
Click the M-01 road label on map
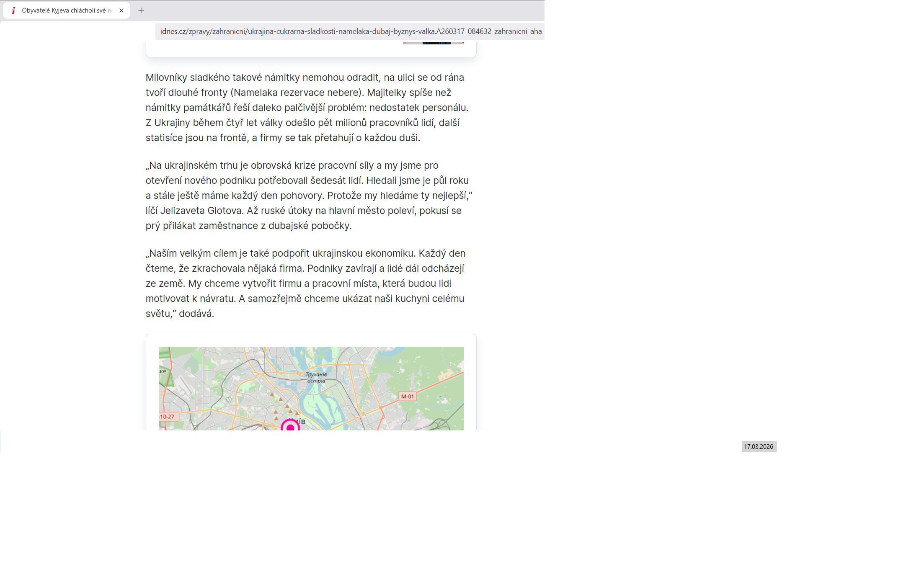pos(407,396)
